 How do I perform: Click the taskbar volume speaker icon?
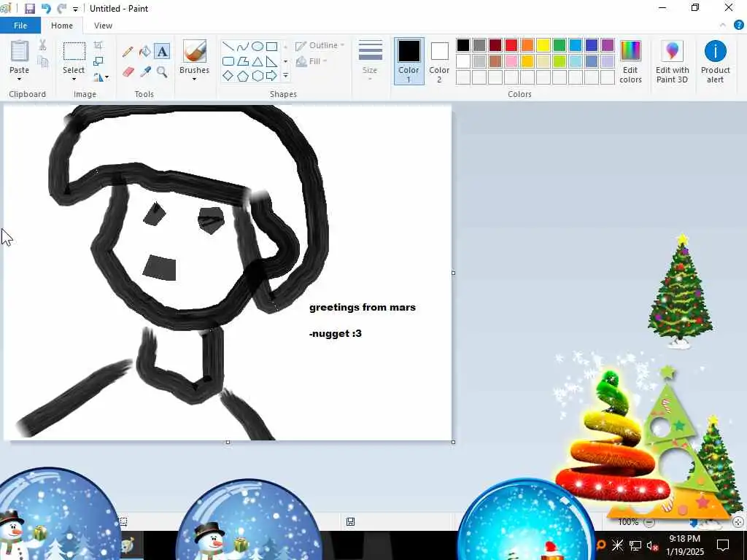pos(652,545)
